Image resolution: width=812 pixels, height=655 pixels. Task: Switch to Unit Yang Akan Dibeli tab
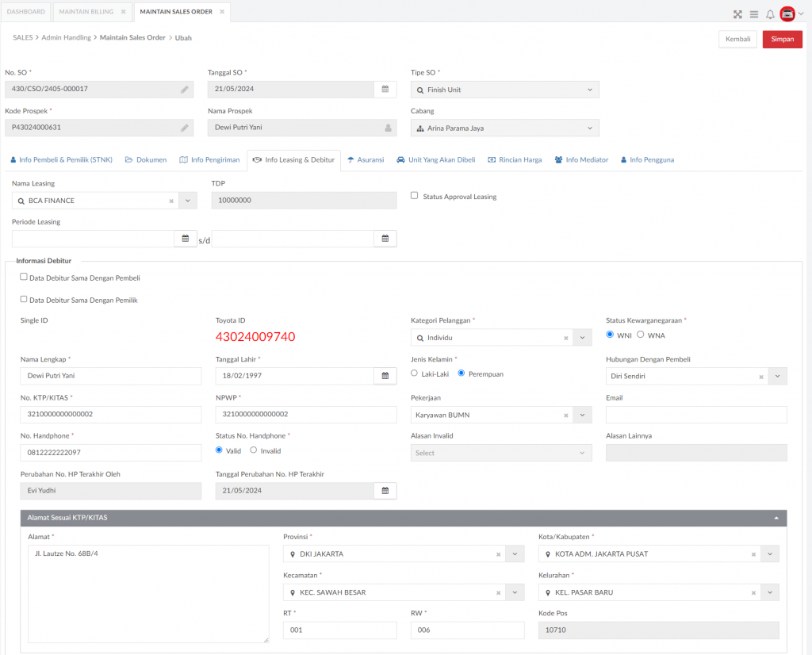pyautogui.click(x=436, y=160)
